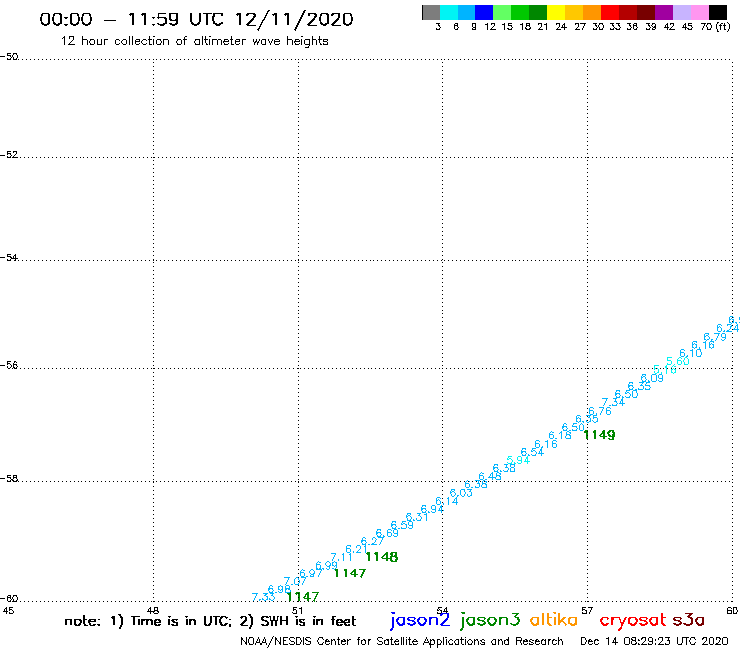The image size is (740, 650).
Task: Click the "70 (ft)" label under the color scale
Action: [715, 27]
